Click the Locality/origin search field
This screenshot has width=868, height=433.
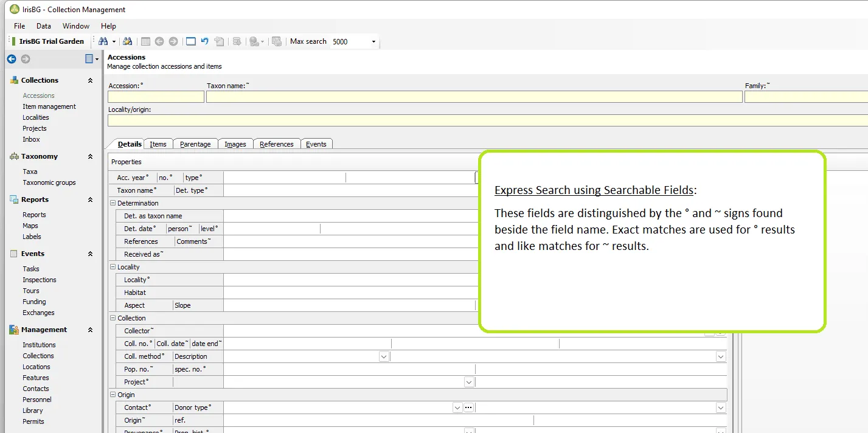[488, 120]
